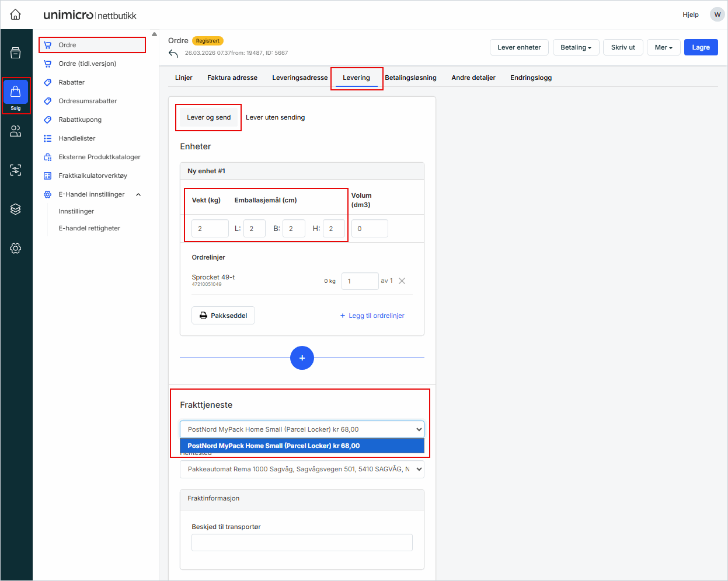Collapse E-Handel innstillinger menu group
Image resolution: width=728 pixels, height=581 pixels.
(x=138, y=195)
